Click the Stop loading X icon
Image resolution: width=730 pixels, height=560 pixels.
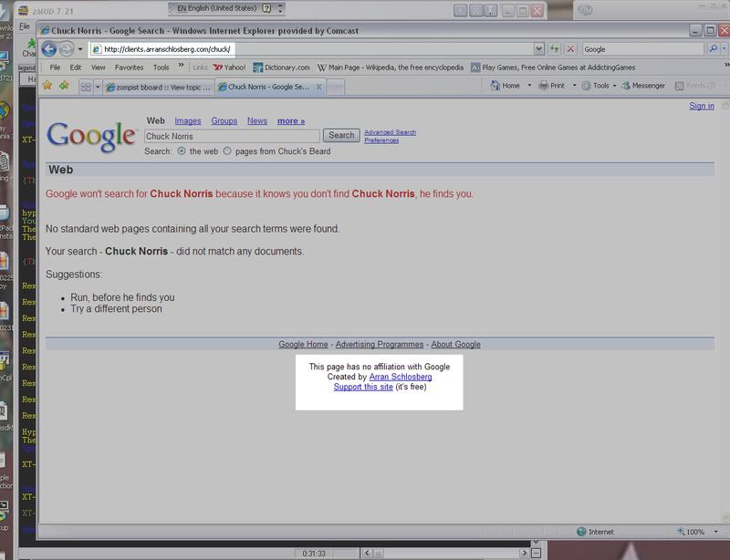coord(571,49)
